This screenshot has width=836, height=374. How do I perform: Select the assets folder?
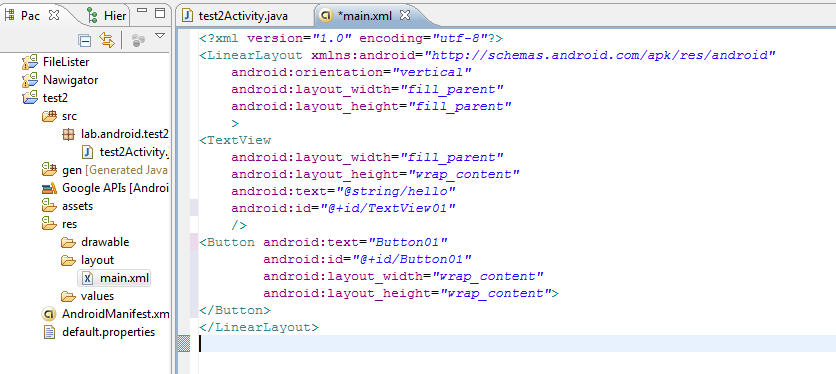click(x=77, y=206)
